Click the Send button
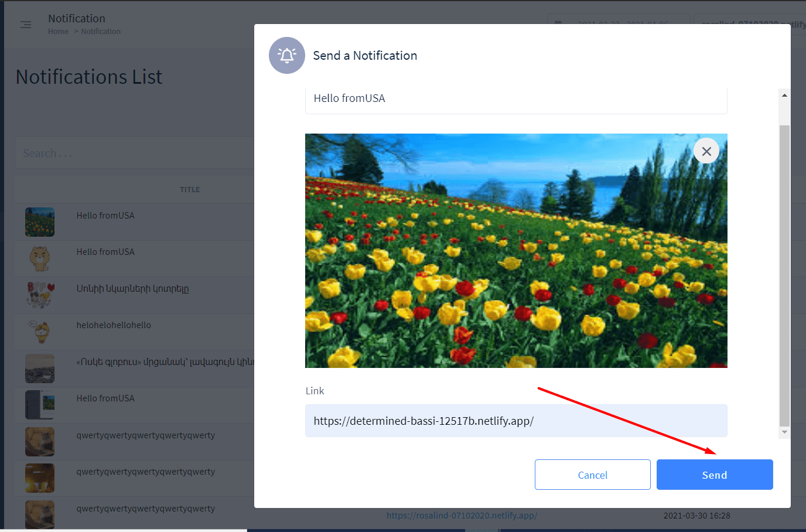This screenshot has width=806, height=532. pyautogui.click(x=715, y=475)
